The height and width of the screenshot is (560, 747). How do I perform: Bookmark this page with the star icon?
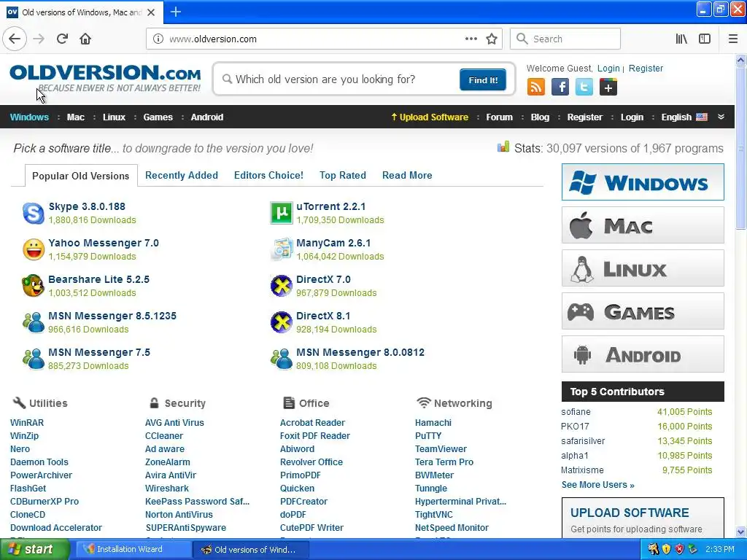(492, 39)
